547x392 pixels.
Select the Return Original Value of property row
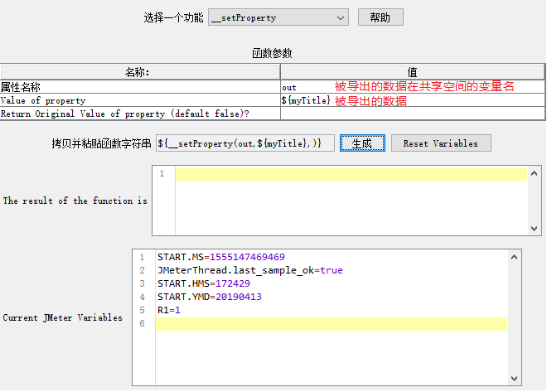273,114
